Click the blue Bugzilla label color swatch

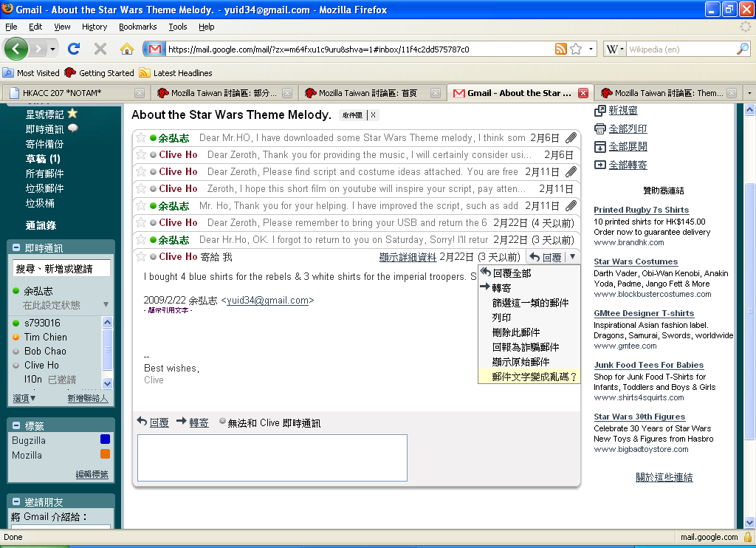105,440
